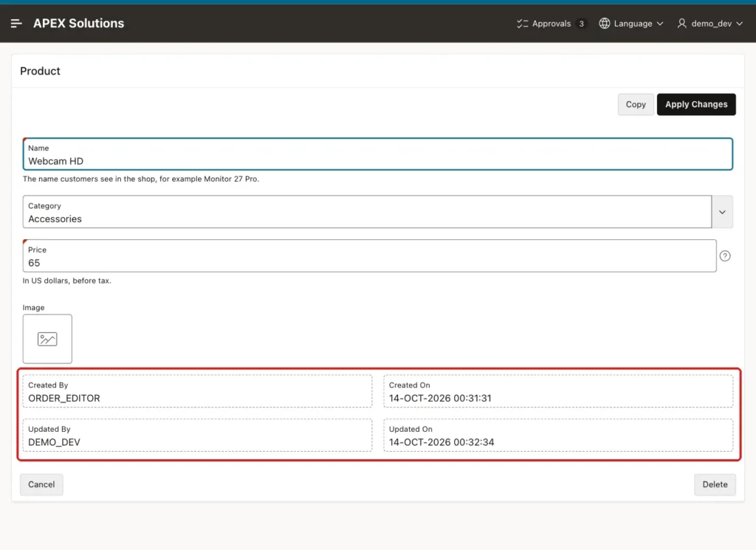Viewport: 756px width, 550px height.
Task: Click the Cancel button
Action: (x=41, y=484)
